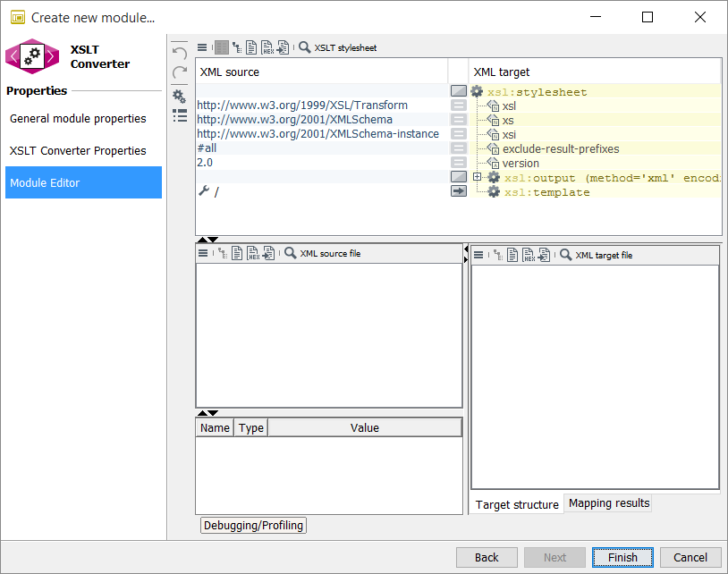Image resolution: width=728 pixels, height=574 pixels.
Task: Switch to the Mapping results tab
Action: pyautogui.click(x=608, y=503)
